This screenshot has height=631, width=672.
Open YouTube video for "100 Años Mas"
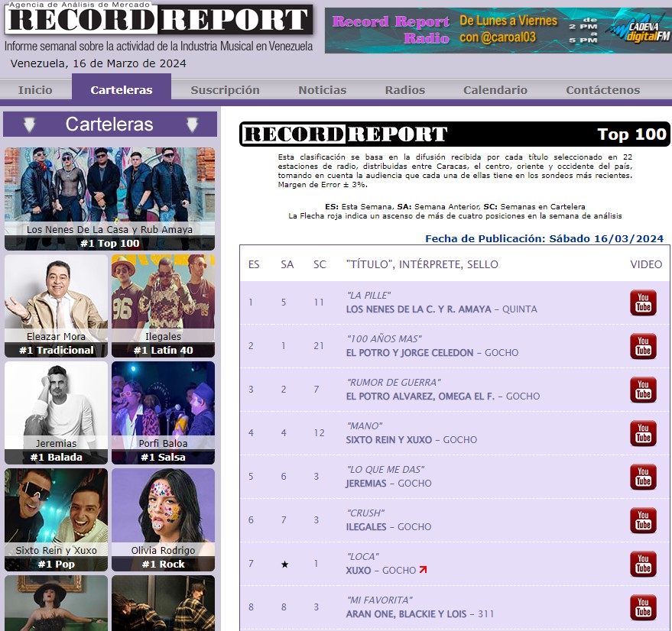pos(643,346)
